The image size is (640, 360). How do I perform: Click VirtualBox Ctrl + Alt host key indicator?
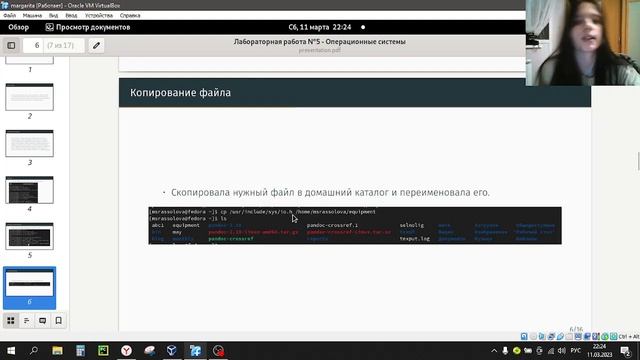pyautogui.click(x=629, y=336)
